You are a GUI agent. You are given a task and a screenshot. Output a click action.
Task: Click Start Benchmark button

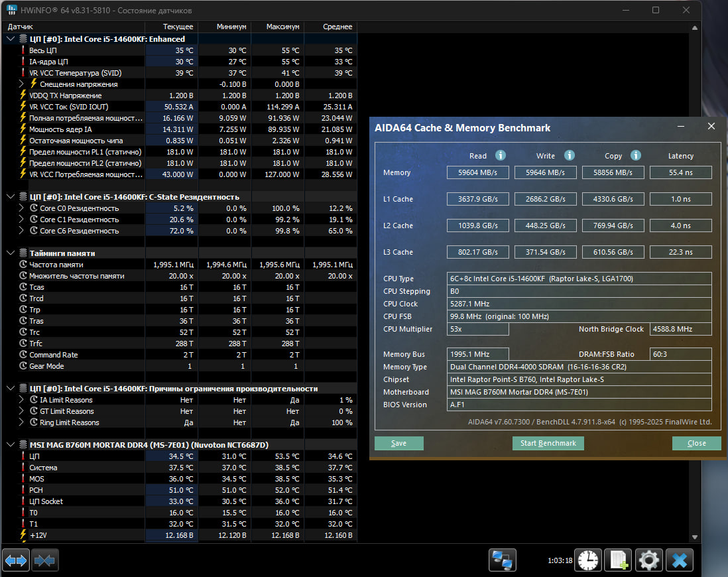548,443
